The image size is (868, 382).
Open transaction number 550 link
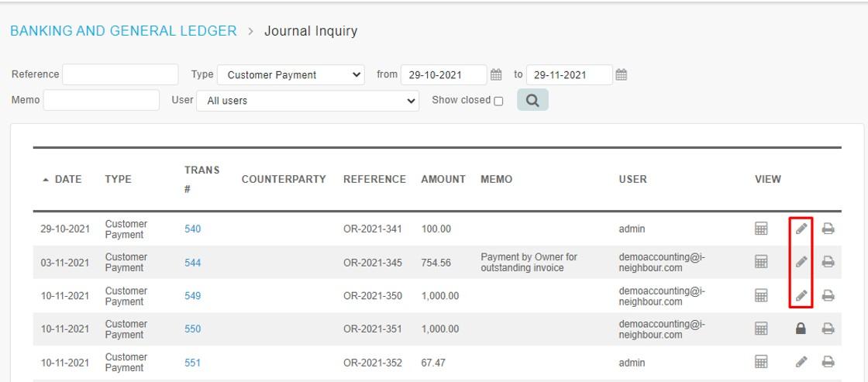click(x=193, y=329)
